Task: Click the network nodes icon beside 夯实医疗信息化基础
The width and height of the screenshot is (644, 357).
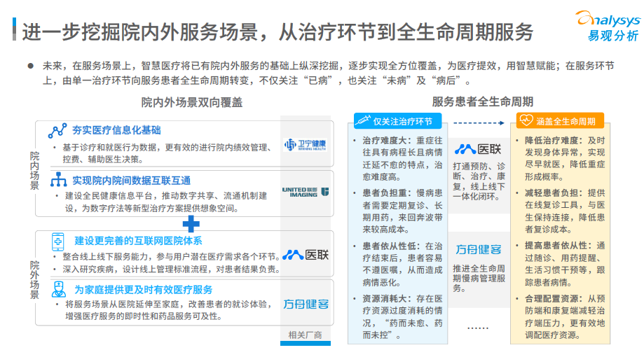Action: point(57,131)
